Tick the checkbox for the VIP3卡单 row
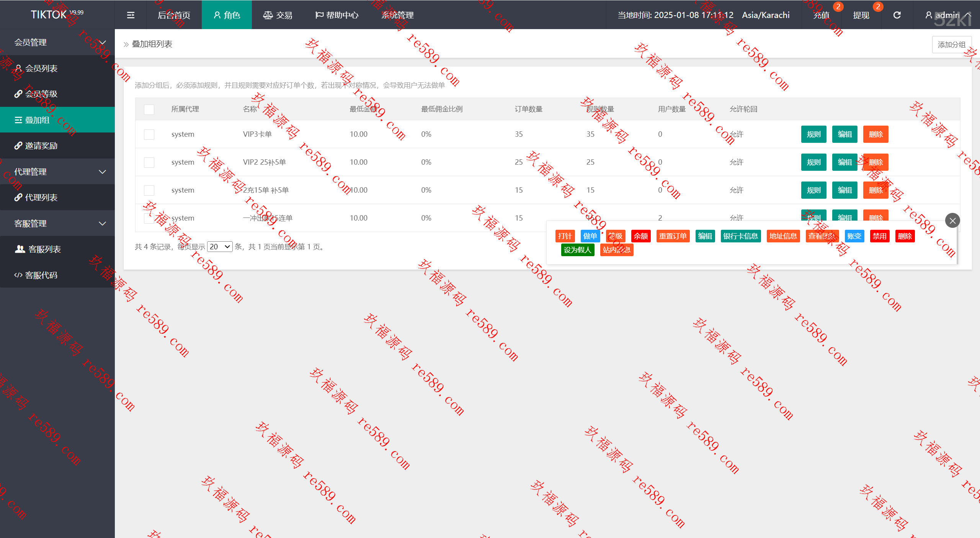Image resolution: width=980 pixels, height=538 pixels. [x=149, y=134]
